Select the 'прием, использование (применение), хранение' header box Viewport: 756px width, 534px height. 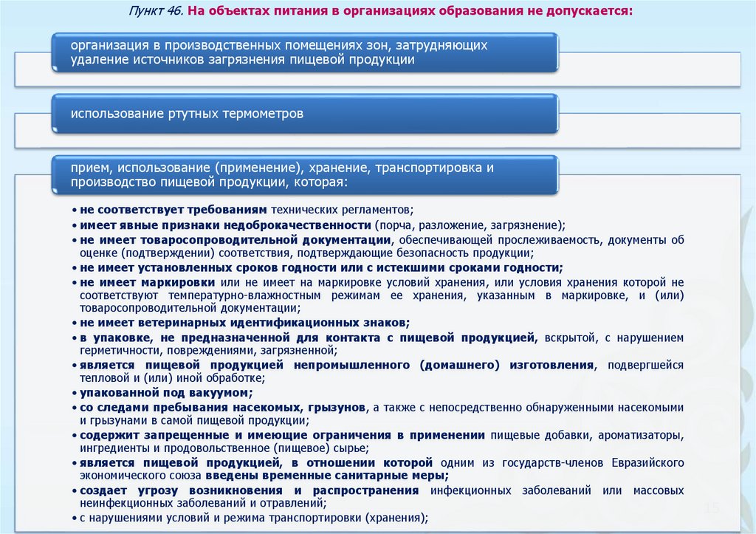[x=305, y=174]
